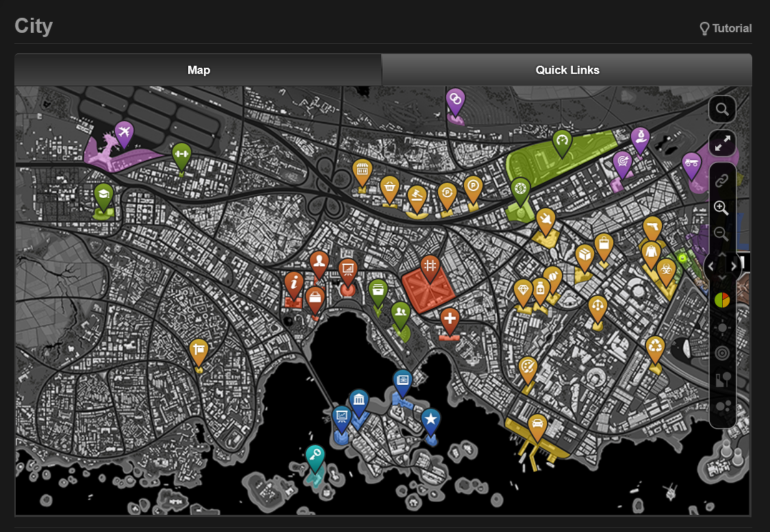Toggle the pie chart color legend

click(x=722, y=300)
